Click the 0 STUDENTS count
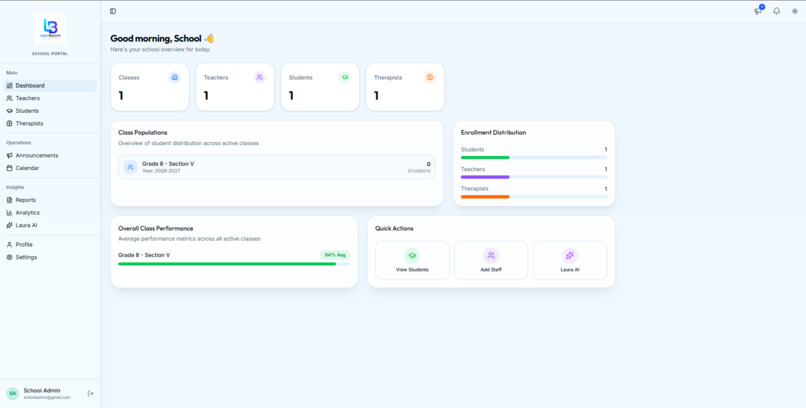Viewport: 806px width, 408px height. pos(419,167)
